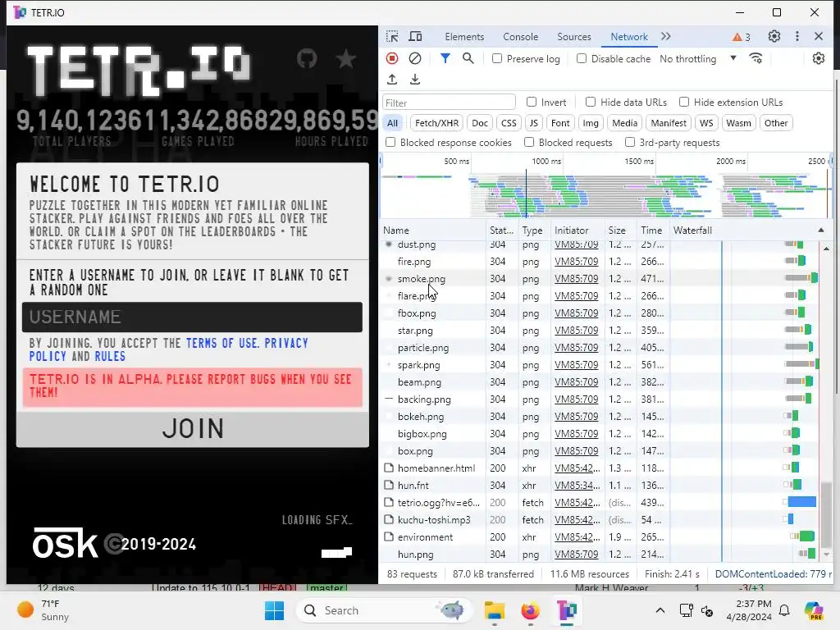The width and height of the screenshot is (840, 630).
Task: Open the RULES link
Action: (x=110, y=356)
